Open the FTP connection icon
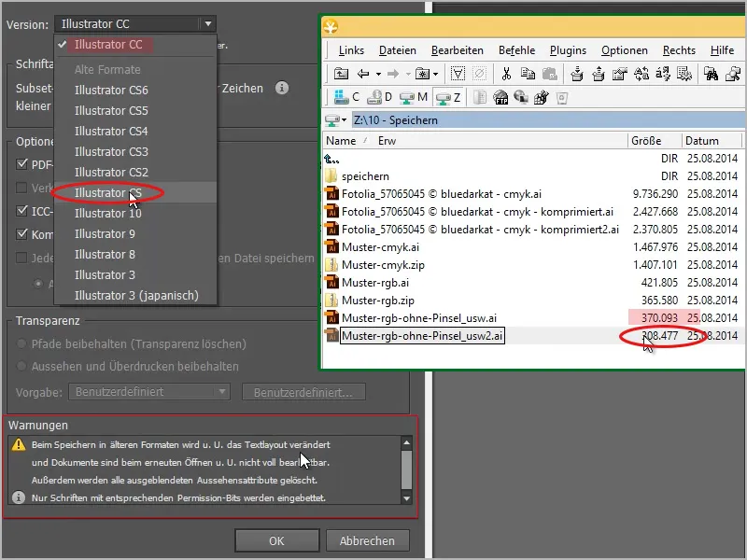The height and width of the screenshot is (560, 747). pos(500,98)
